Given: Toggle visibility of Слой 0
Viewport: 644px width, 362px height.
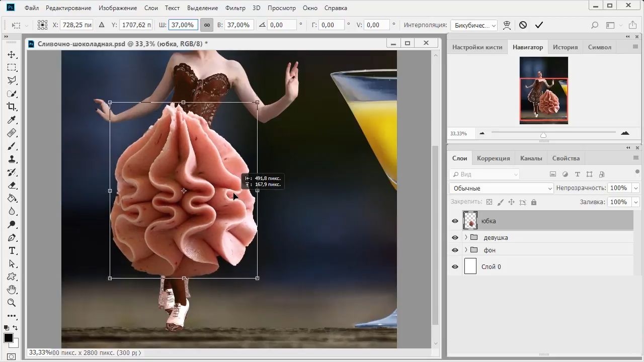Looking at the screenshot, I should pos(455,266).
